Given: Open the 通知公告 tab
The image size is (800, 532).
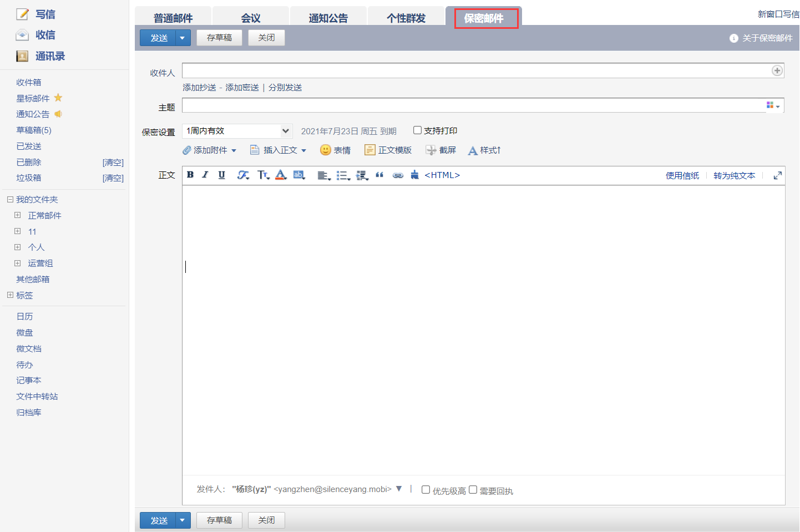Looking at the screenshot, I should point(328,18).
